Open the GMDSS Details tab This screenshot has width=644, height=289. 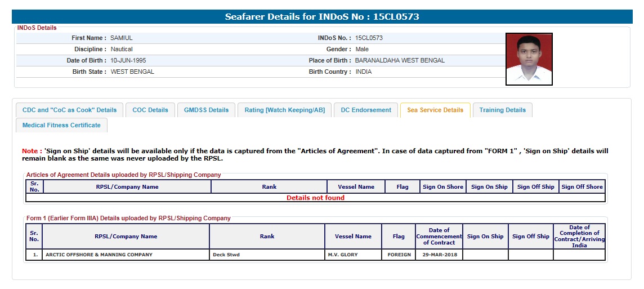point(206,110)
